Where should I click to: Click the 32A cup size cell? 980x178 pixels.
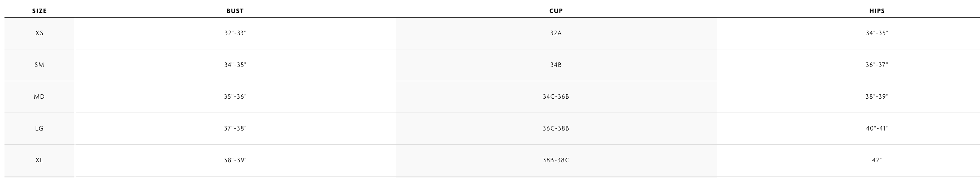coord(556,33)
